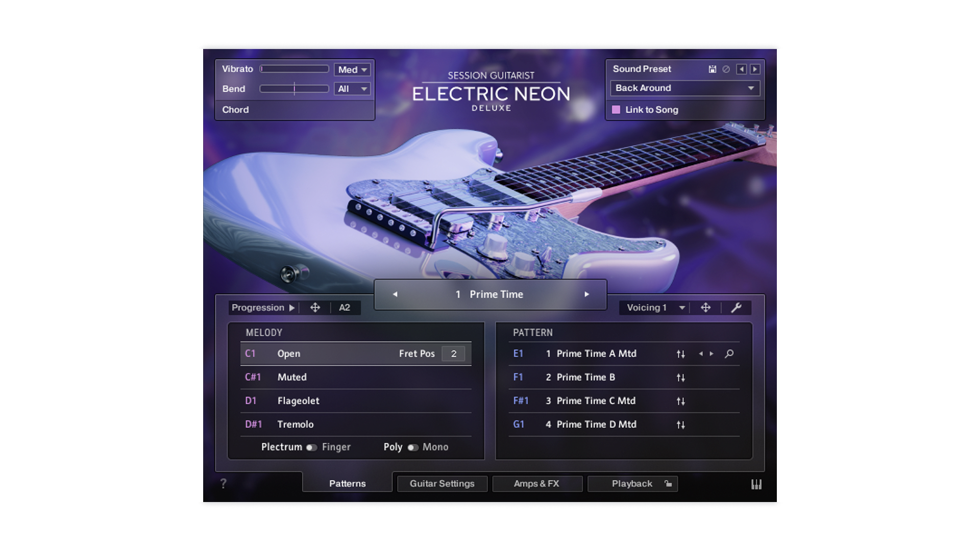980x551 pixels.
Task: Open pattern browser magnifier icon
Action: [x=729, y=354]
